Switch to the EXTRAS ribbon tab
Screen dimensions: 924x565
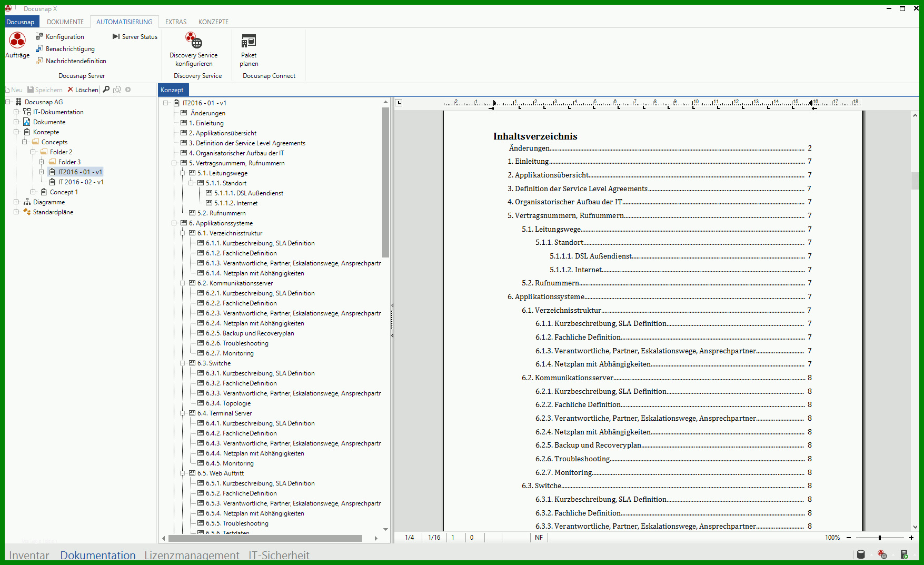pyautogui.click(x=176, y=22)
